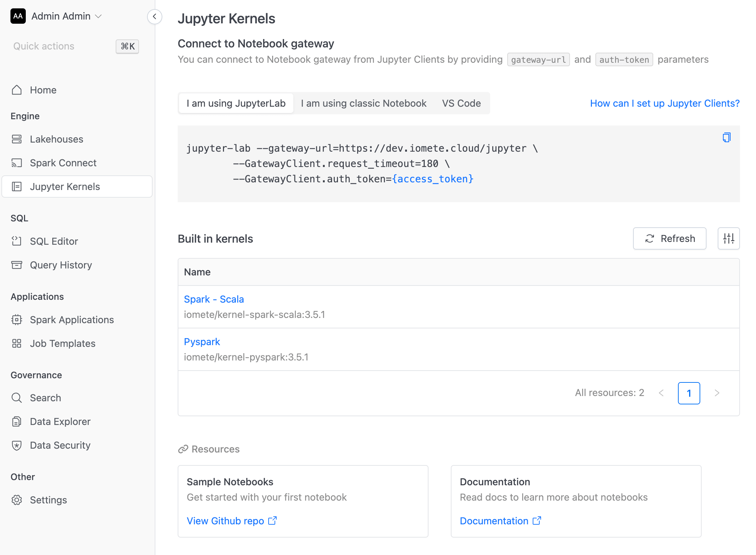
Task: Copy the jupyter-lab command with copy icon
Action: [x=726, y=137]
